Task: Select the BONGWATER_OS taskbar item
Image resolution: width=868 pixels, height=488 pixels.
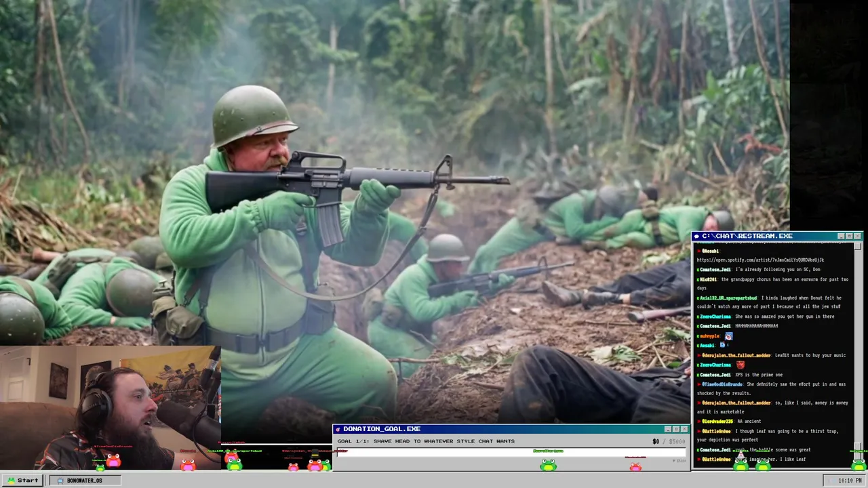Action: tap(84, 480)
